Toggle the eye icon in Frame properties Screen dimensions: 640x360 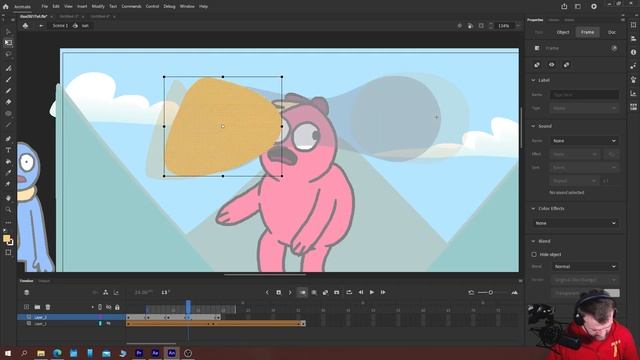point(551,64)
